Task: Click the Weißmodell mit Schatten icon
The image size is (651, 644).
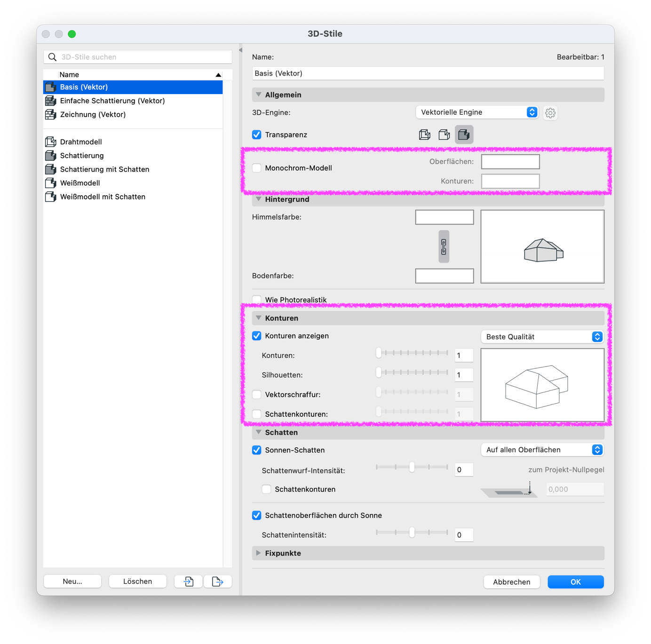Action: click(x=50, y=197)
